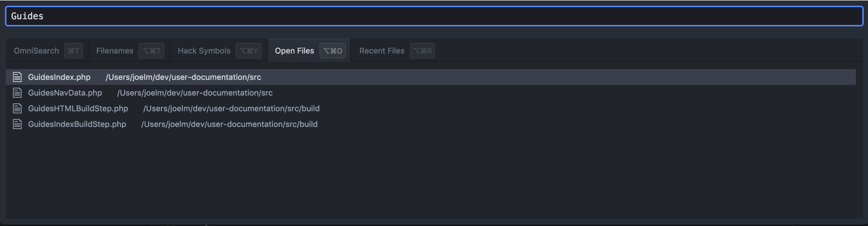Viewport: 868px width, 226px height.
Task: Focus the search field containing Guides
Action: pos(434,16)
